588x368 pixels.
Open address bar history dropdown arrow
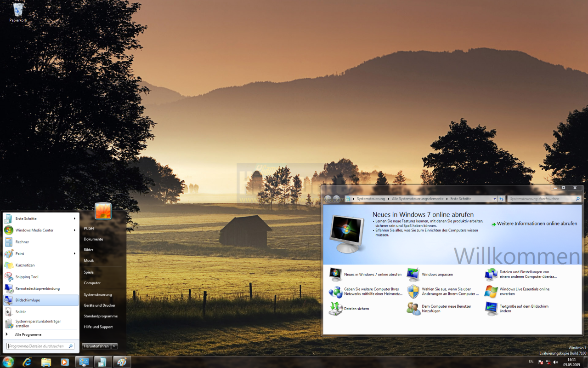[x=495, y=199]
